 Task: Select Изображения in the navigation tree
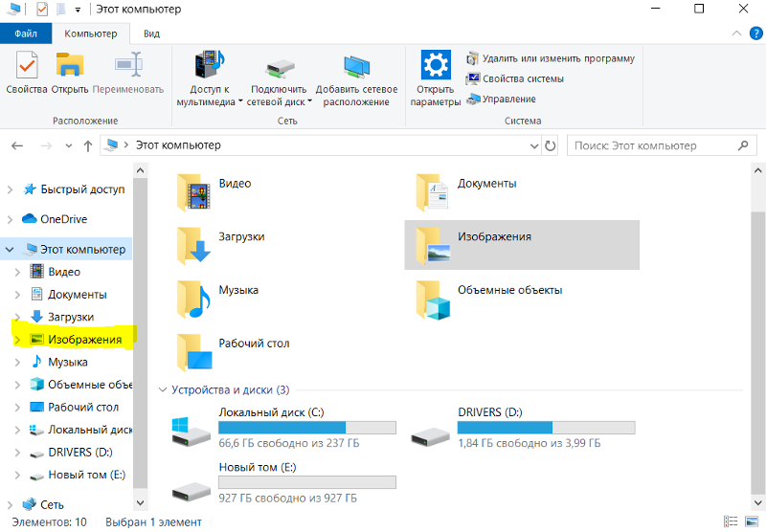[x=85, y=340]
